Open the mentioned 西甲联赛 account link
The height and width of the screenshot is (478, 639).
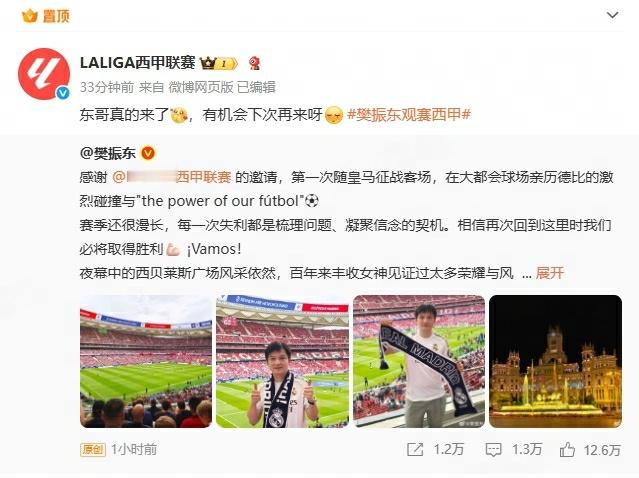click(172, 177)
